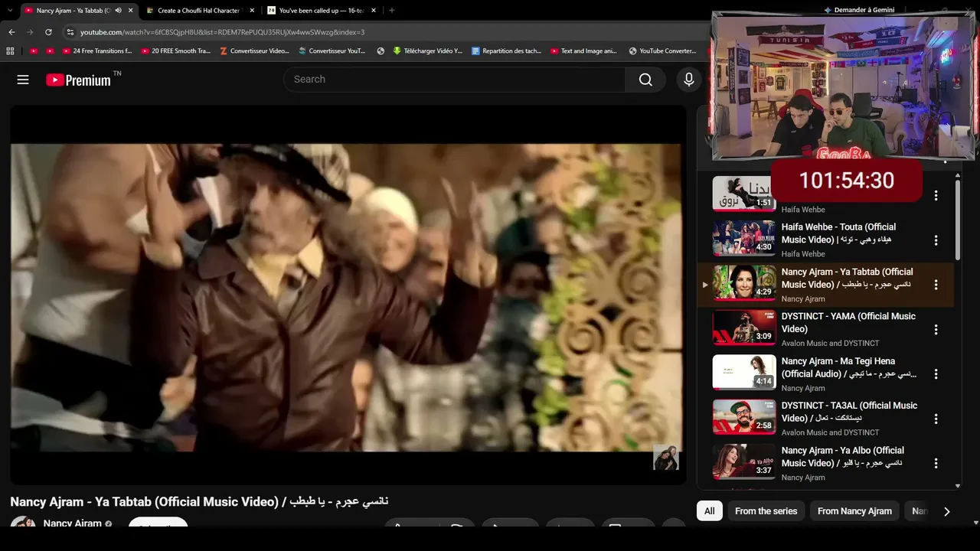Close the Nancy Ajram - Ya Tabtab tab
The width and height of the screenshot is (980, 551).
click(131, 11)
